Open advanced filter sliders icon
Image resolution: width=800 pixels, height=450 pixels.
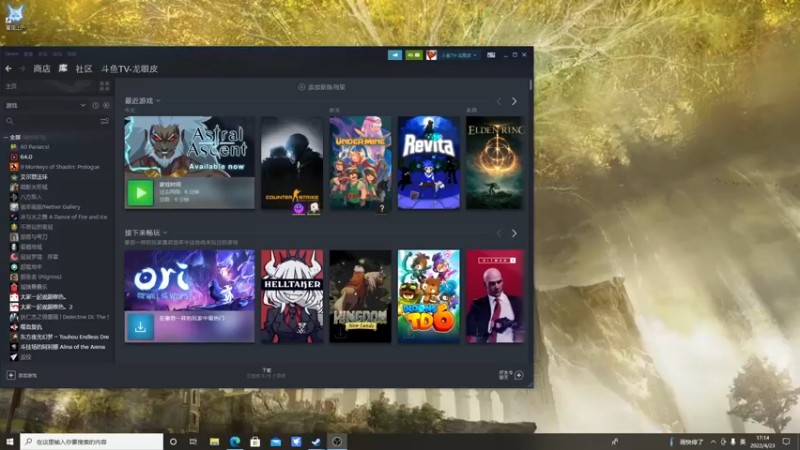(105, 121)
